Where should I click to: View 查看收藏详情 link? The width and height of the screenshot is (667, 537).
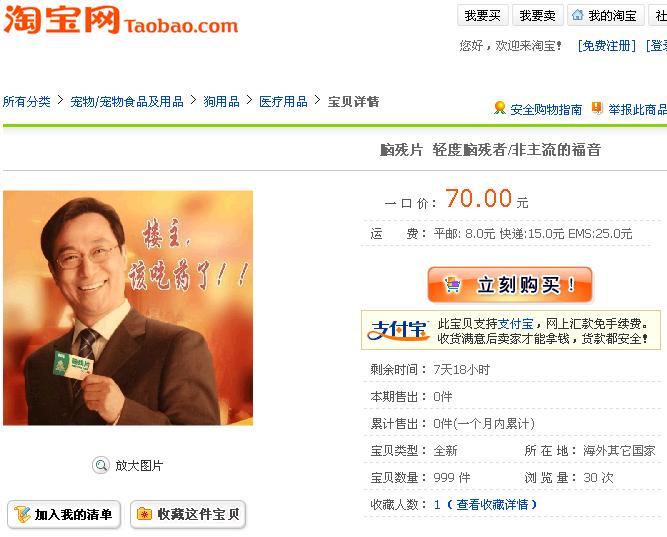492,505
